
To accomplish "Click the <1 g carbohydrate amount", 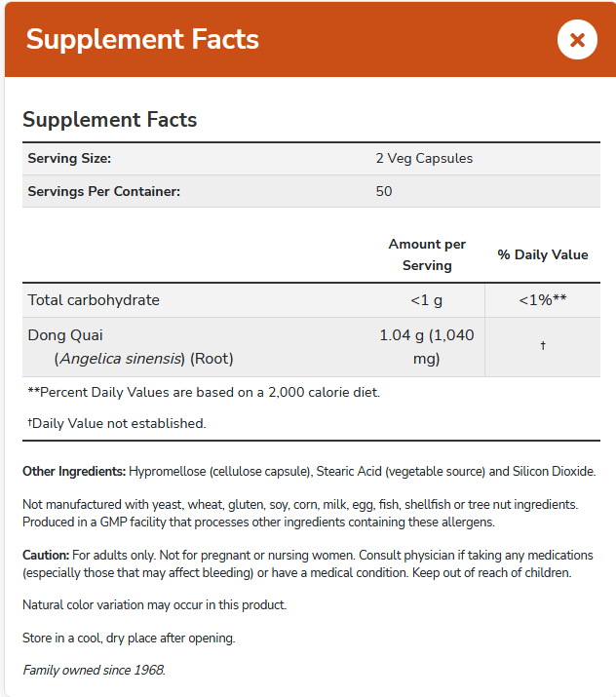I will pos(427,300).
